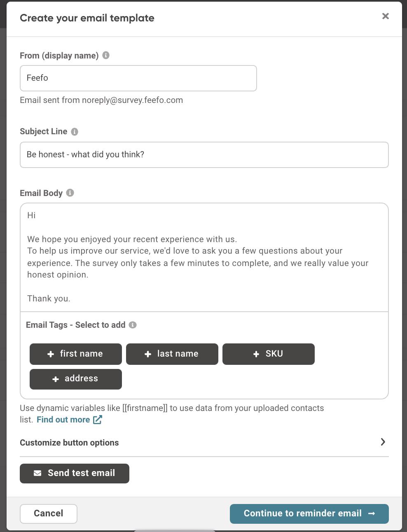Screen dimensions: 407x532
Task: Click info icon next to From display name
Action: coord(106,55)
